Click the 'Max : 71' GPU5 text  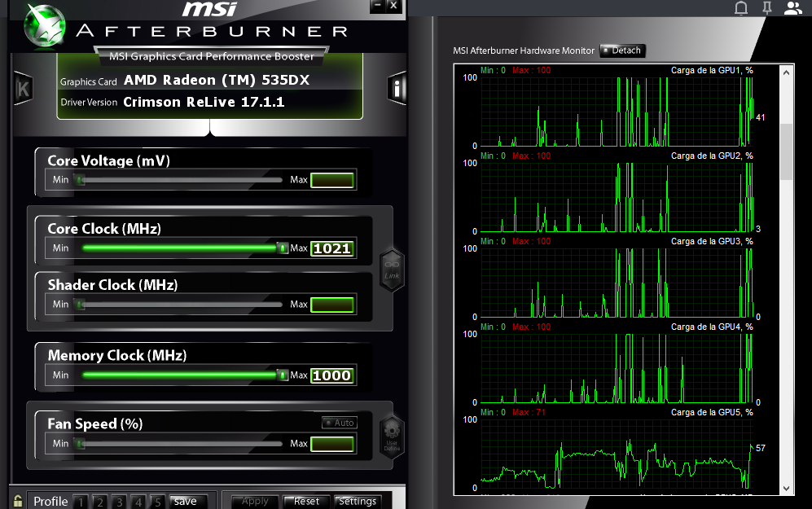(x=529, y=413)
